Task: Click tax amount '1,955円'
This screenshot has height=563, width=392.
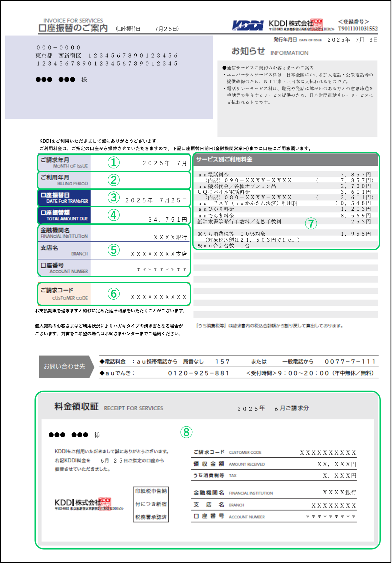Action: 356,234
